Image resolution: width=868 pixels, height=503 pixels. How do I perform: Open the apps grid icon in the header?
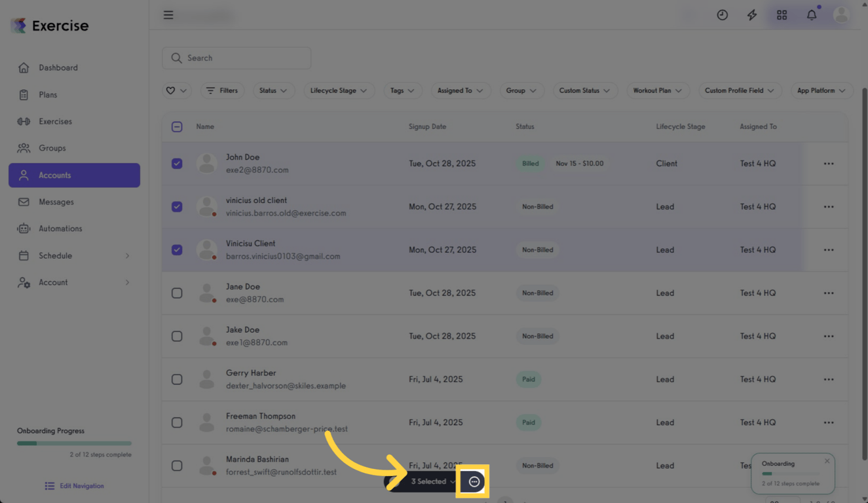click(782, 14)
